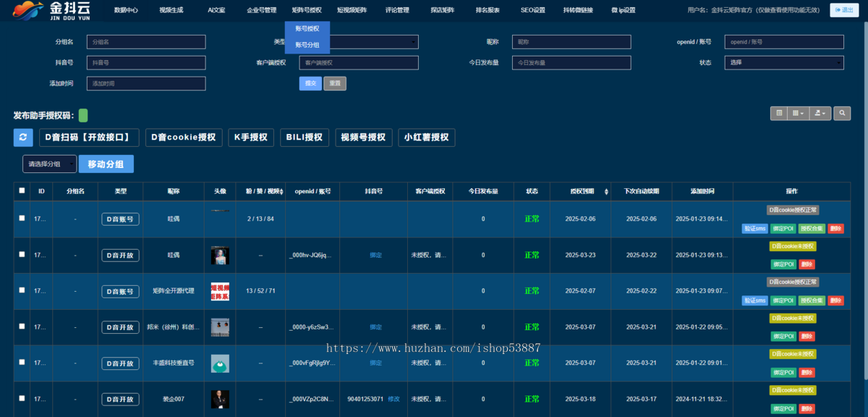Select 账号分组 in the dropdown menu
Screen dimensions: 868x417
307,45
